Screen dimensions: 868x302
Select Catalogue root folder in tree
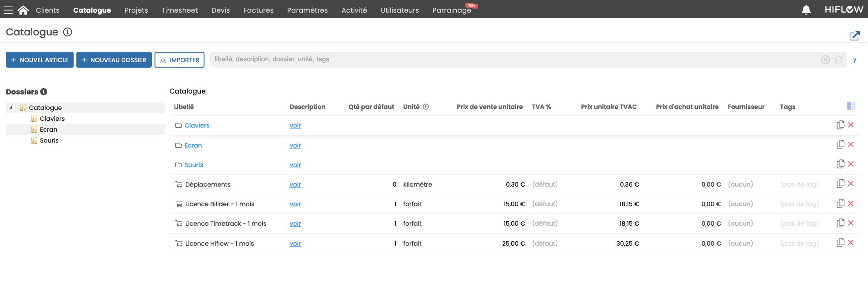pos(45,108)
